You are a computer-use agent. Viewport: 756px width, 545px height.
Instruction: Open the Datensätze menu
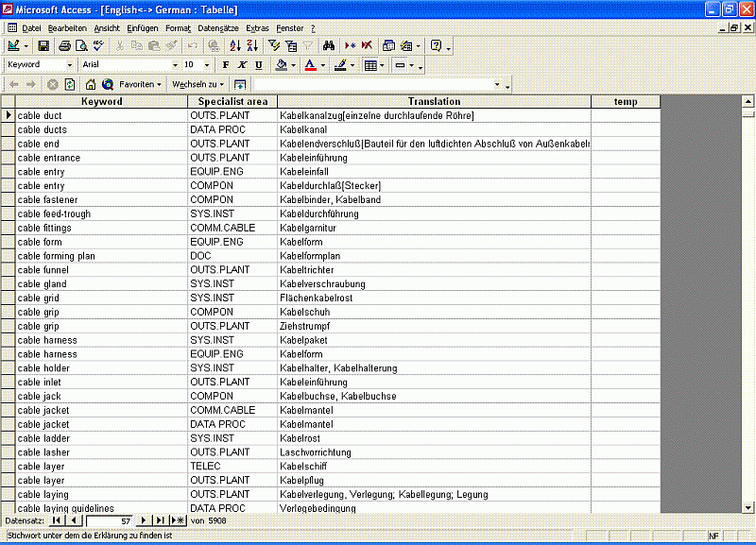pos(218,27)
